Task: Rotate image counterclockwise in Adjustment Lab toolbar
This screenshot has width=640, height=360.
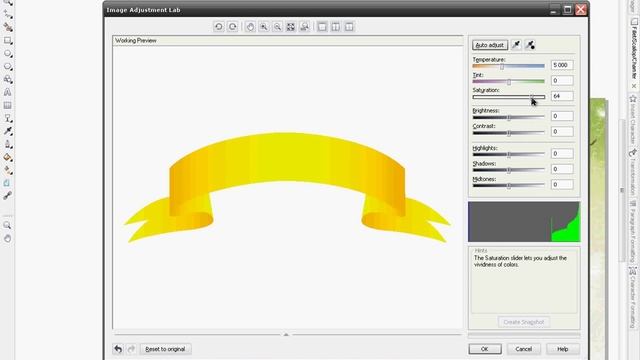Action: point(219,27)
